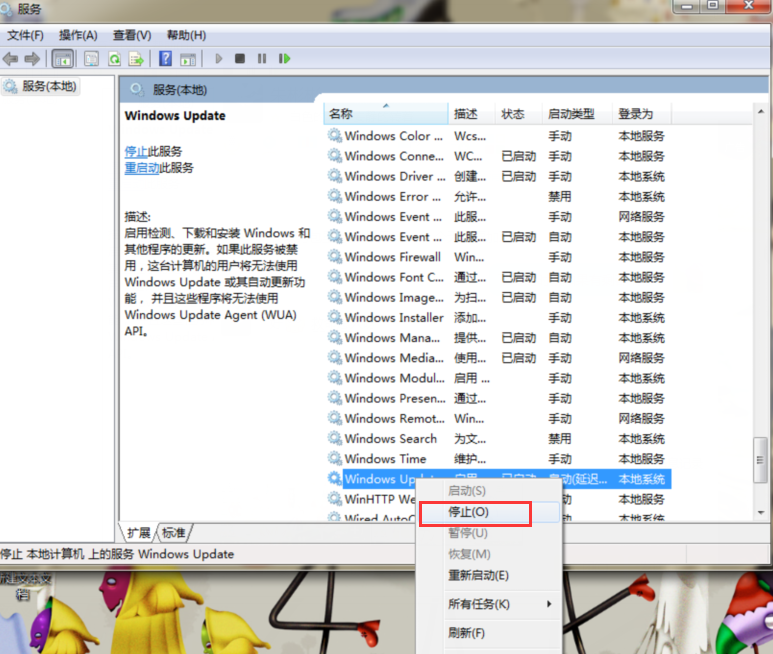The height and width of the screenshot is (654, 773).
Task: Click gear icon of Windows Search row
Action: point(335,438)
